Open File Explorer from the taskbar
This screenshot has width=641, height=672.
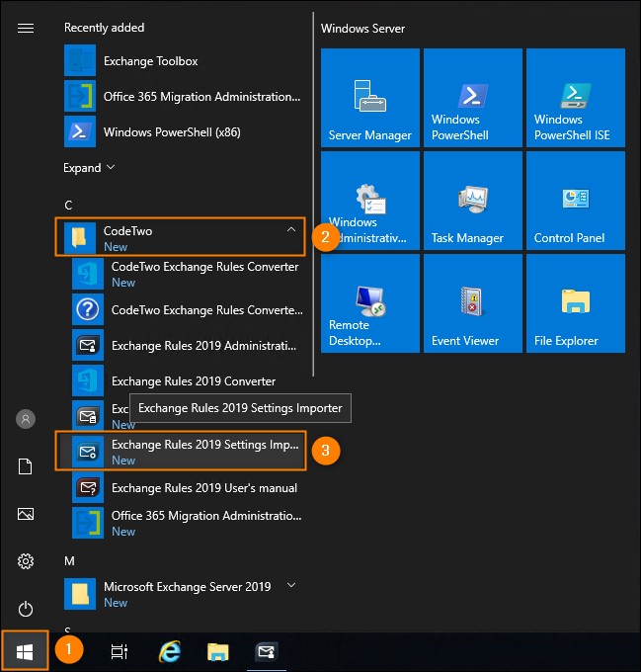[x=218, y=652]
